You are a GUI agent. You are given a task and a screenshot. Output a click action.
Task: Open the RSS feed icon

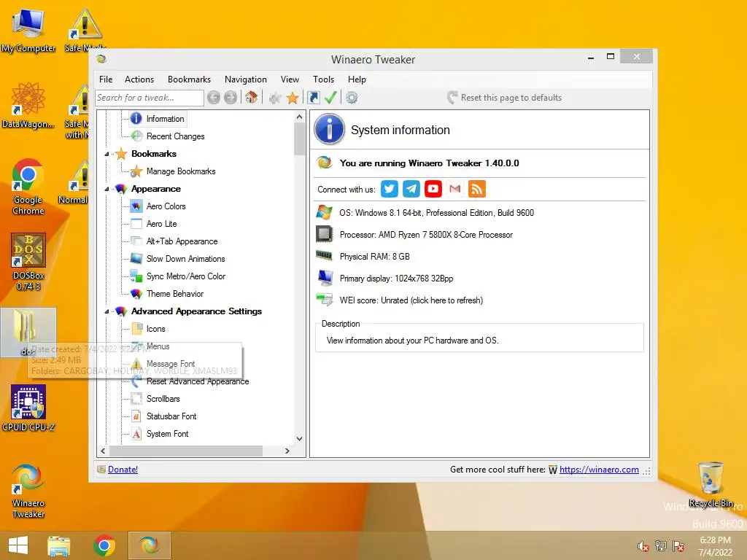477,189
